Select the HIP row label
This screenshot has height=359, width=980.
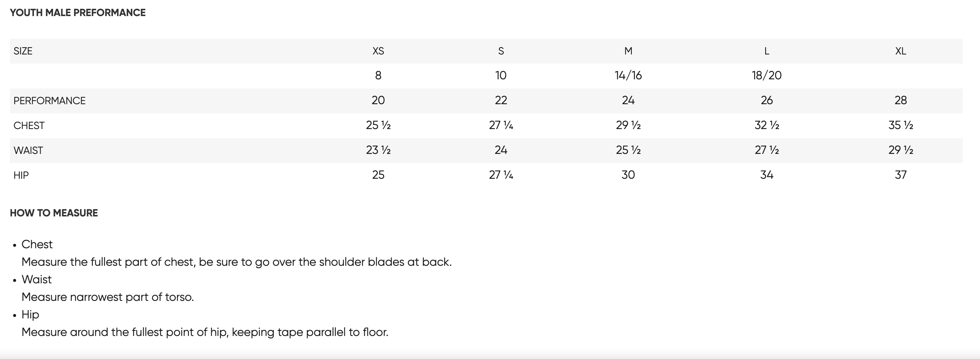21,175
